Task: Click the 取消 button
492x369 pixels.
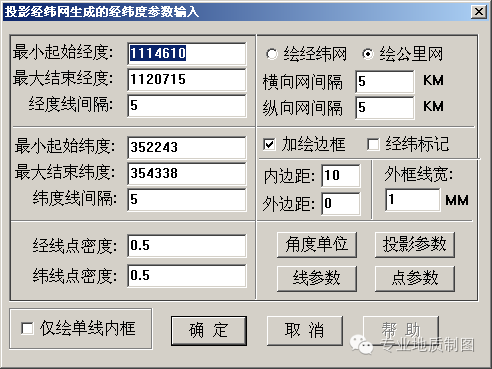Action: (x=305, y=330)
